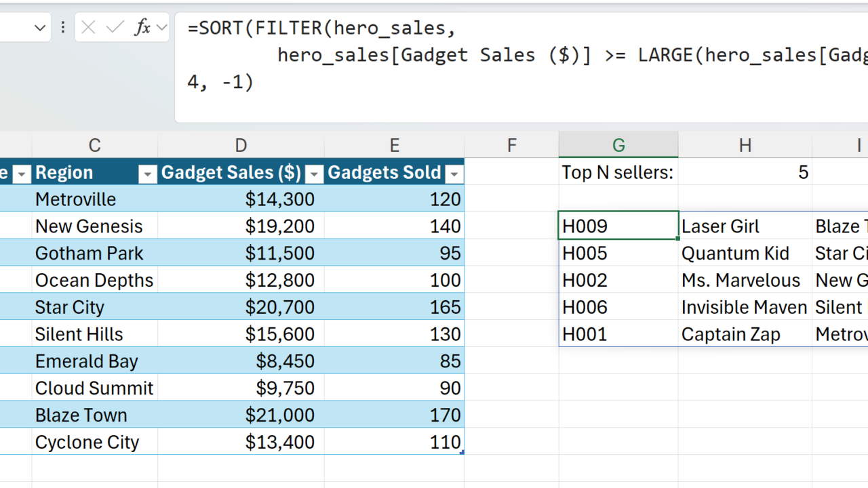Click the Cancel (X) formula entry icon
The width and height of the screenshot is (868, 488).
[x=88, y=28]
